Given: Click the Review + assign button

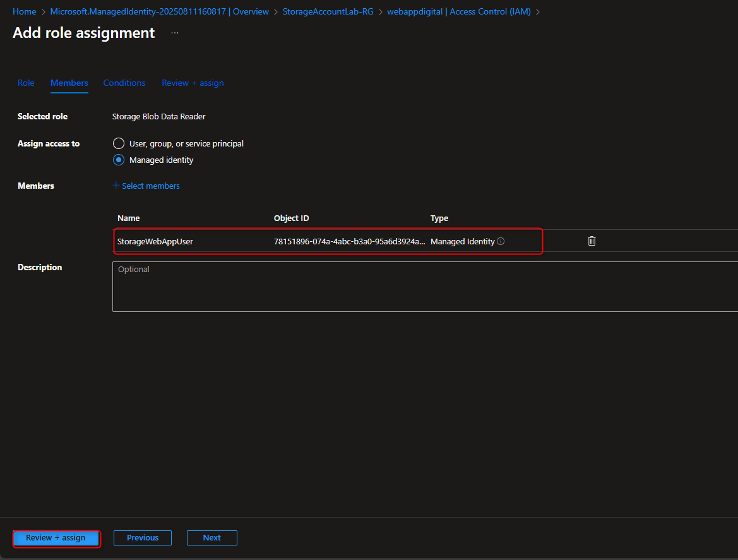Looking at the screenshot, I should point(56,538).
